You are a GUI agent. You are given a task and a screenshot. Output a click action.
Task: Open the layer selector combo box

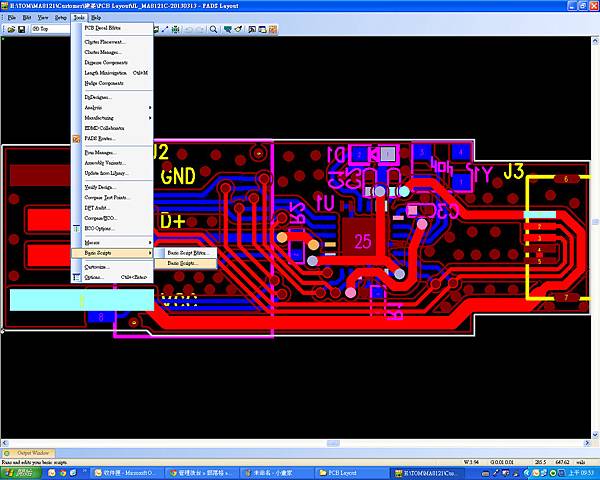pyautogui.click(x=51, y=29)
